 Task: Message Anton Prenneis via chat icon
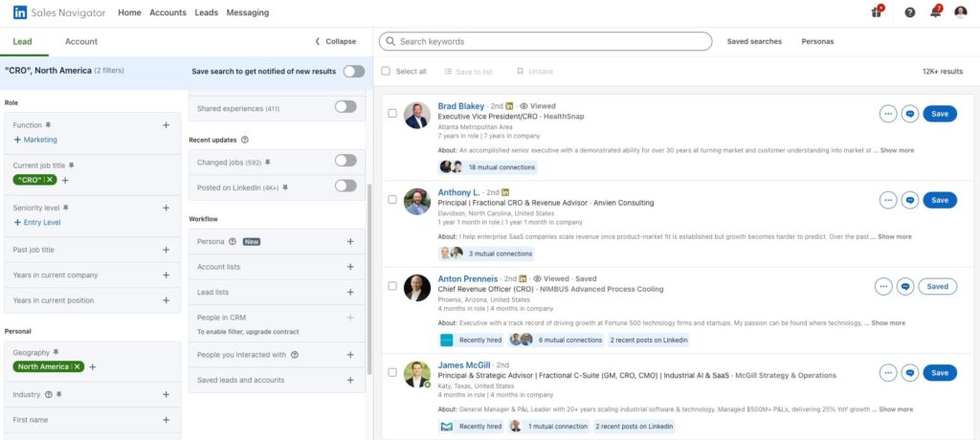click(x=905, y=286)
